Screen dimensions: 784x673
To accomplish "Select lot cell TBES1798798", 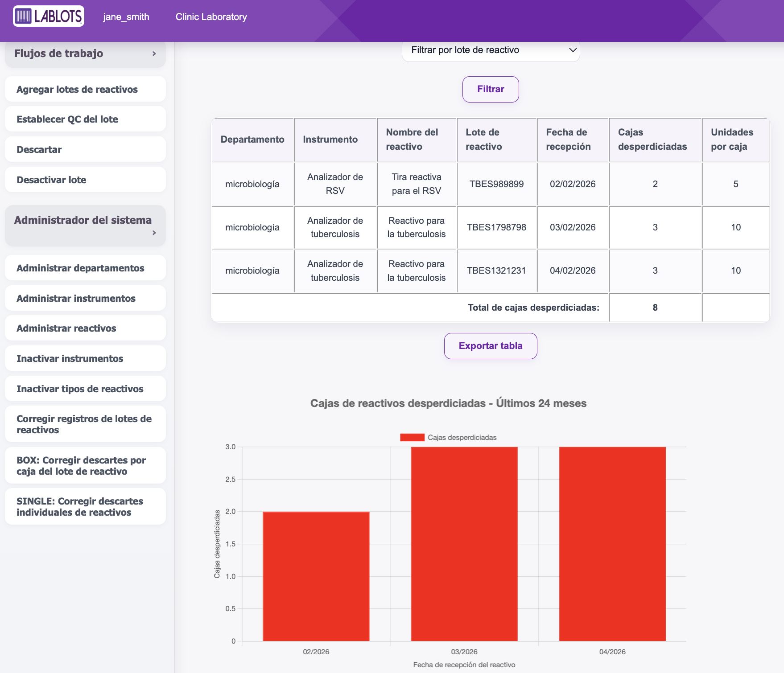I will 497,227.
